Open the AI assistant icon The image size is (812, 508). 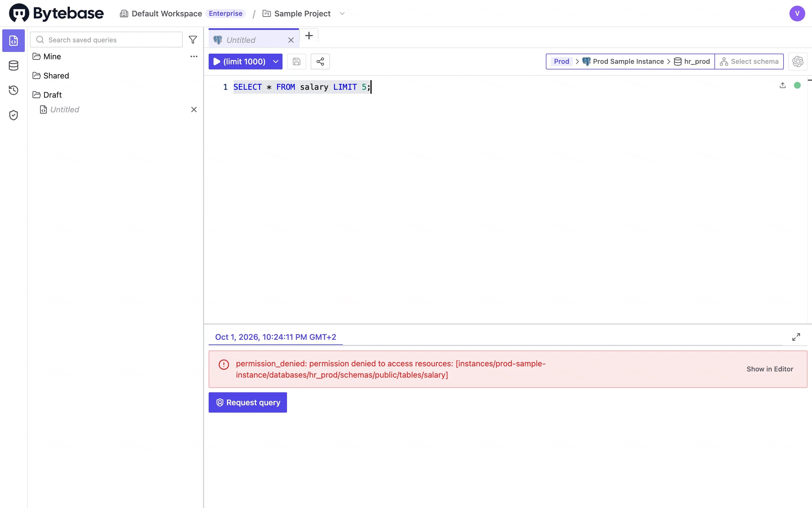coord(798,62)
